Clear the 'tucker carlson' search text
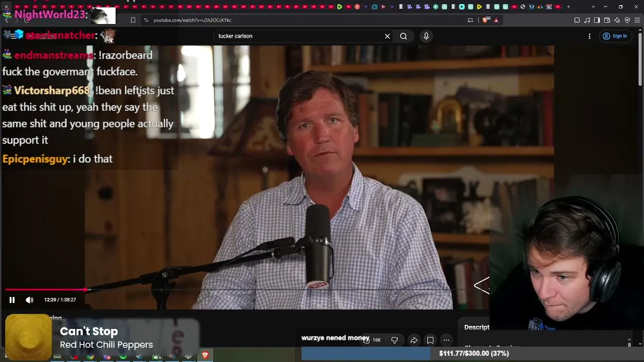644x362 pixels. tap(387, 36)
